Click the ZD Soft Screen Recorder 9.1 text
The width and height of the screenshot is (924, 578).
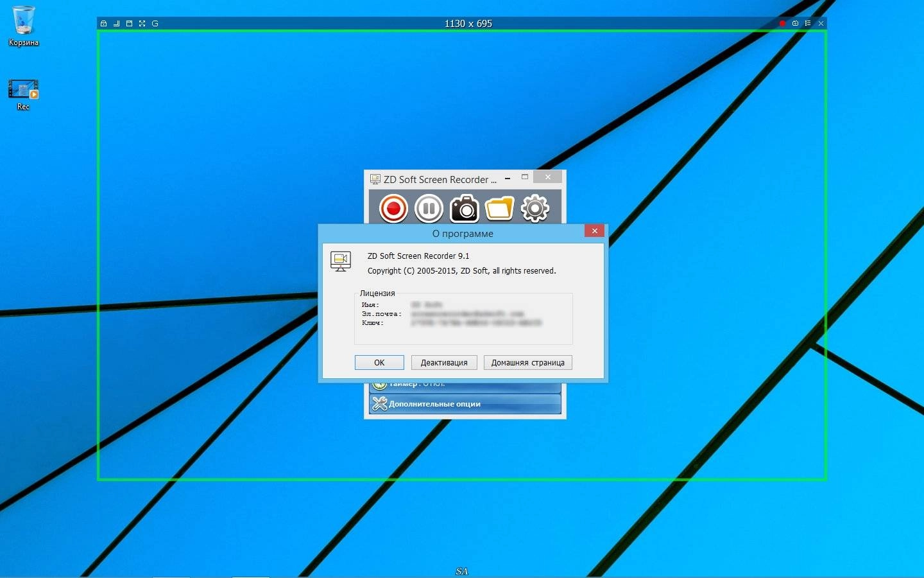(418, 256)
